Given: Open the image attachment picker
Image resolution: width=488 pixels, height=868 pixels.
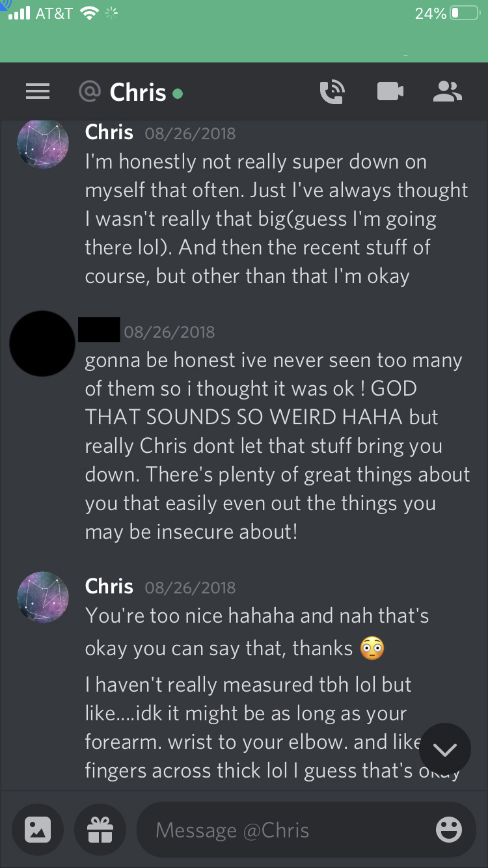Looking at the screenshot, I should [37, 829].
